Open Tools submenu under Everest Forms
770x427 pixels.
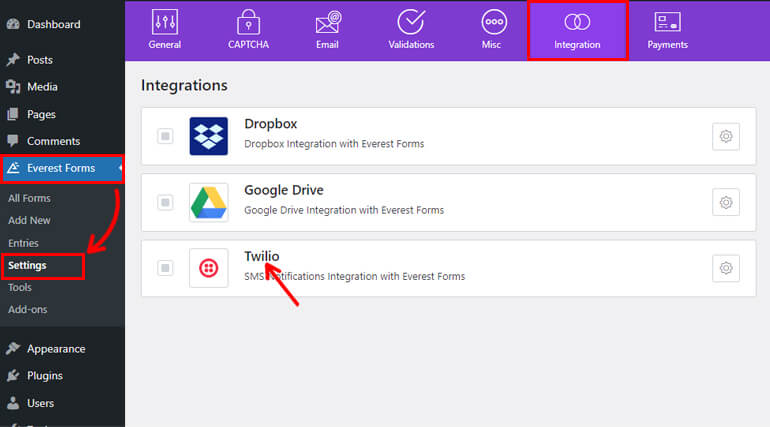coord(20,288)
